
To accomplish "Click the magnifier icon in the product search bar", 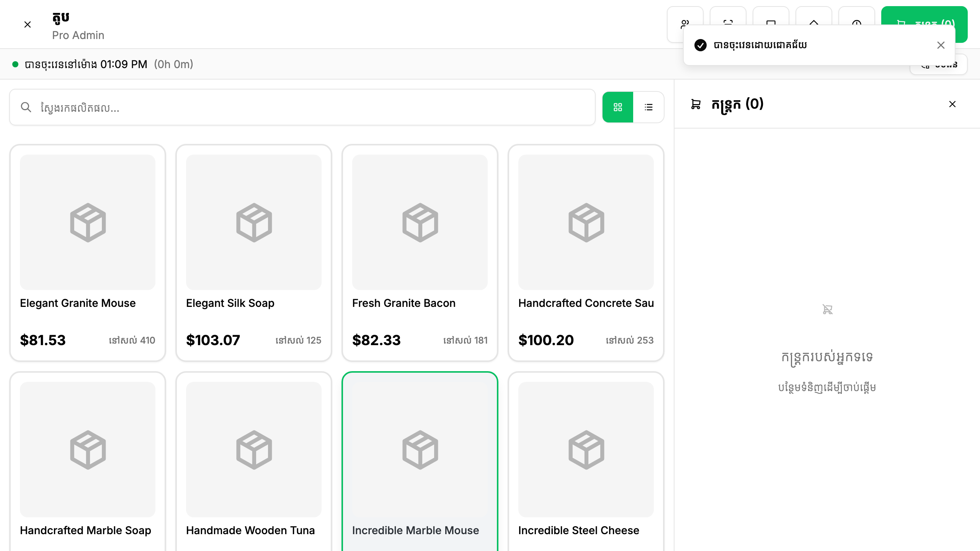I will tap(26, 107).
